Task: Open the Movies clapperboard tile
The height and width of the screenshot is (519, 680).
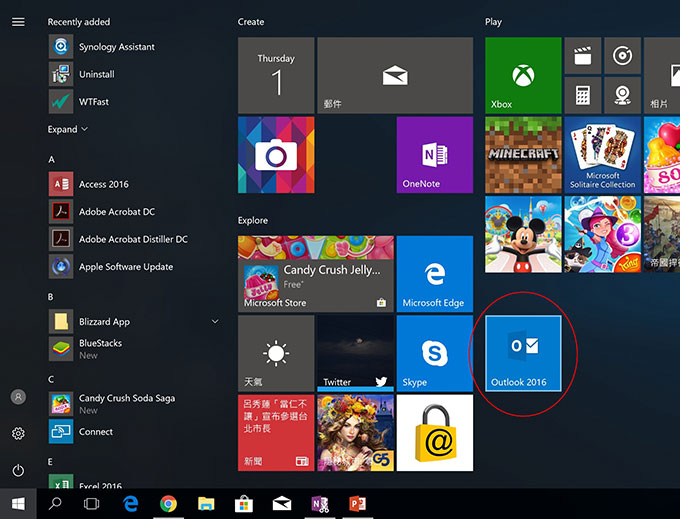Action: click(x=583, y=55)
